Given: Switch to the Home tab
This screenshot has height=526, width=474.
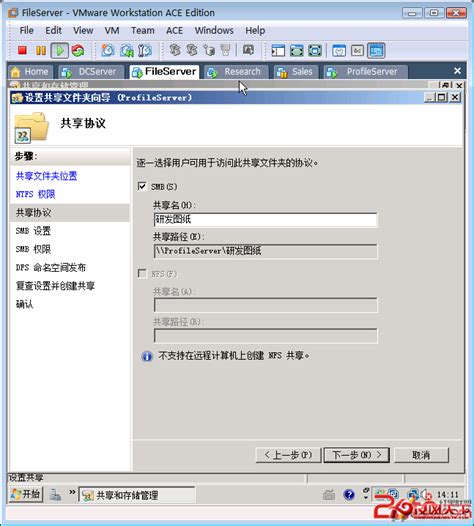Looking at the screenshot, I should click(x=30, y=72).
